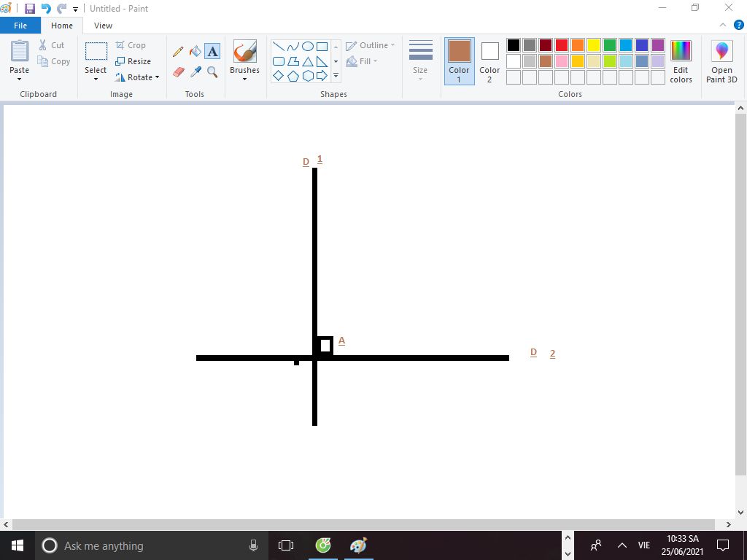Click the Save icon in title bar
The height and width of the screenshot is (560, 747).
pos(29,9)
